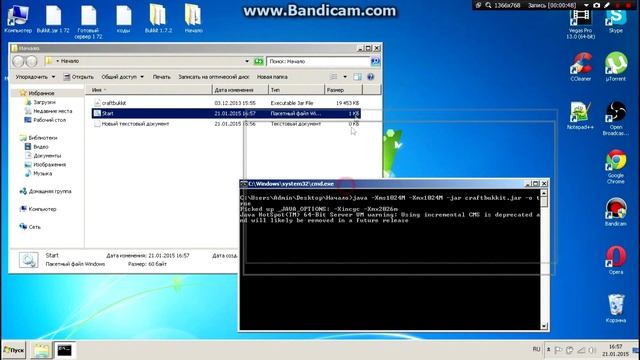Click the Bandicam camera screenshot icon

(597, 5)
